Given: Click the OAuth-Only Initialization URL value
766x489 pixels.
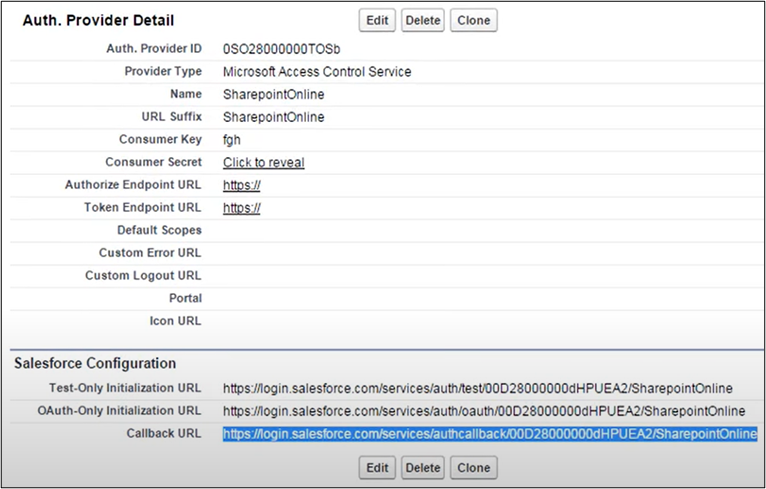Looking at the screenshot, I should click(x=484, y=411).
